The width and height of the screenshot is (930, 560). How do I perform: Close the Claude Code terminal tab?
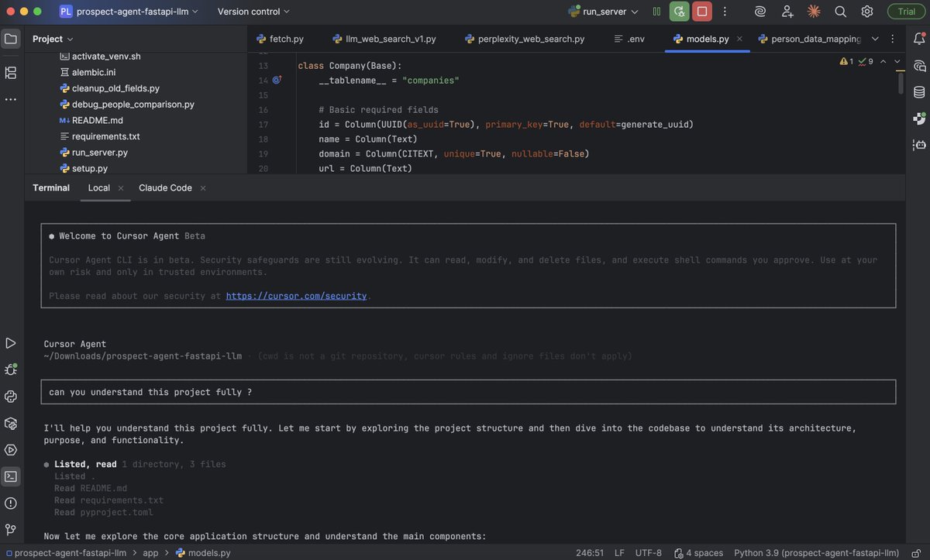pyautogui.click(x=203, y=188)
